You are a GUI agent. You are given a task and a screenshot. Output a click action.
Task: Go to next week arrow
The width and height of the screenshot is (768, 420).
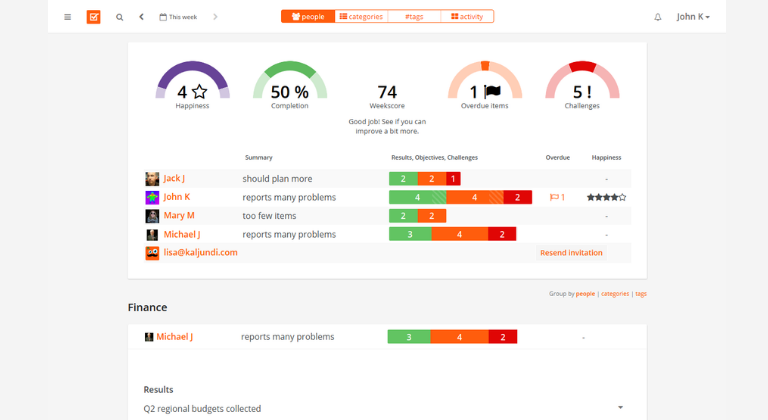pyautogui.click(x=215, y=17)
